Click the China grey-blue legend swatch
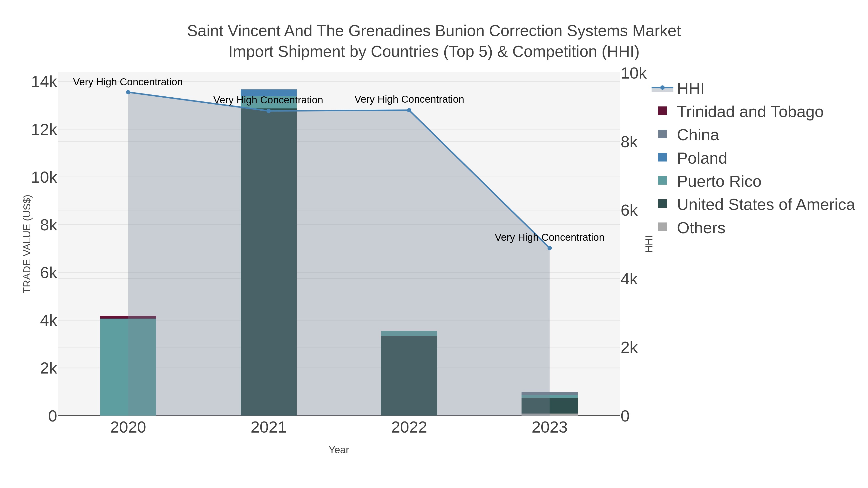The height and width of the screenshot is (488, 868). pos(662,134)
